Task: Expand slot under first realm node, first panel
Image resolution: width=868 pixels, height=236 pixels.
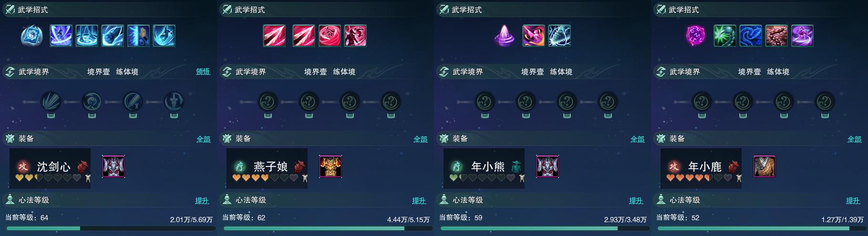Action: 51,115
